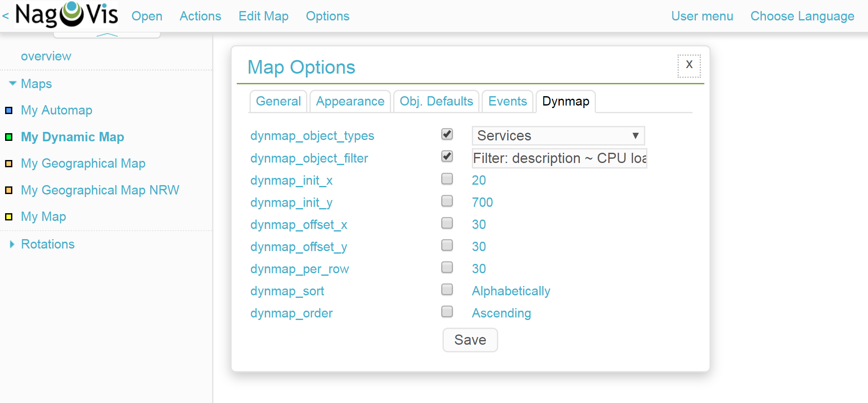This screenshot has height=403, width=868.
Task: Disable the dynmap_object_filter checkbox
Action: tap(446, 157)
